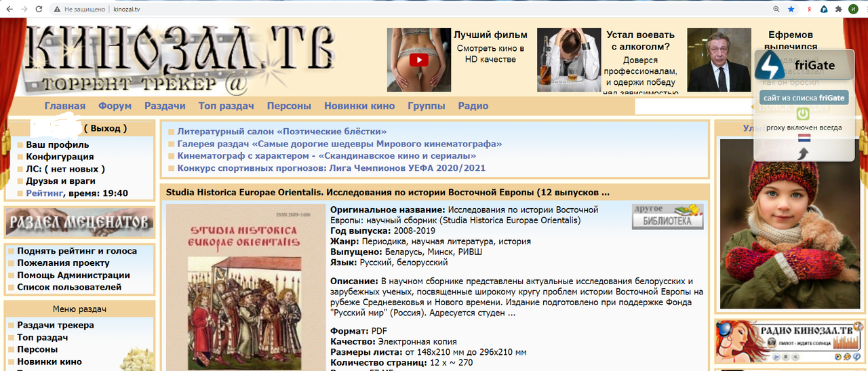Open the Раздел меценатов banner
The image size is (868, 371).
coord(79,222)
